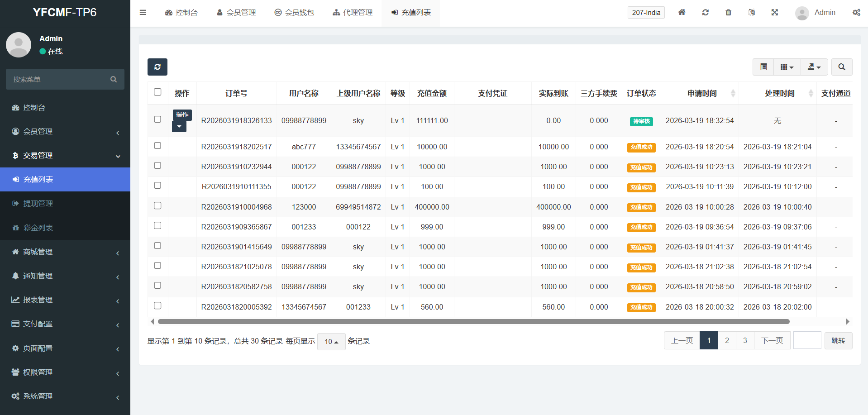868x415 pixels.
Task: Click the search magnifier button above table
Action: point(841,67)
